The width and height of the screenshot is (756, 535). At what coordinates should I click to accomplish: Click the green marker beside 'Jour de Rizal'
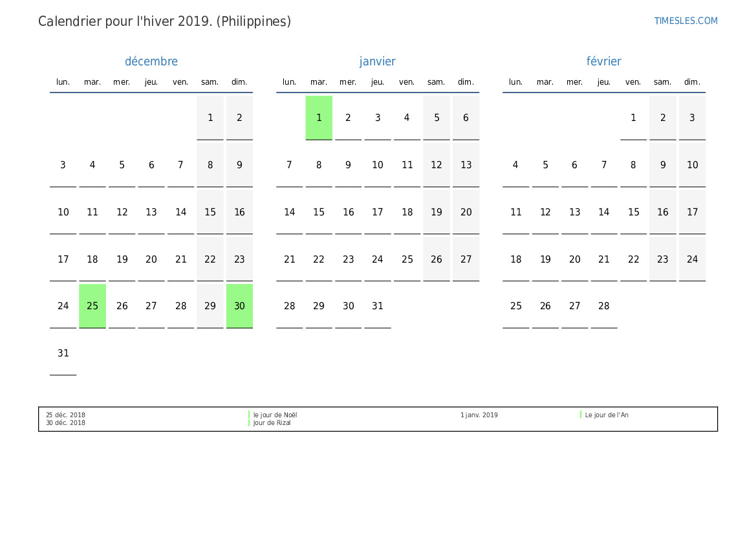tap(249, 423)
